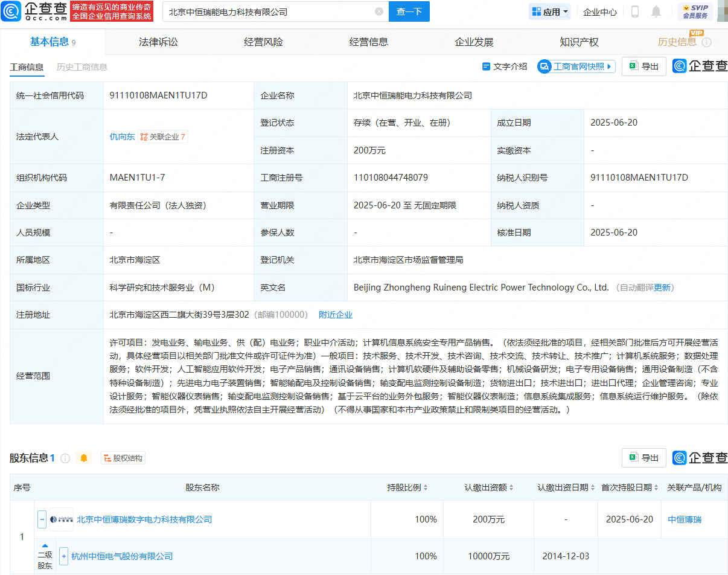Open the 企业发展 tab
This screenshot has width=728, height=575.
pos(474,42)
